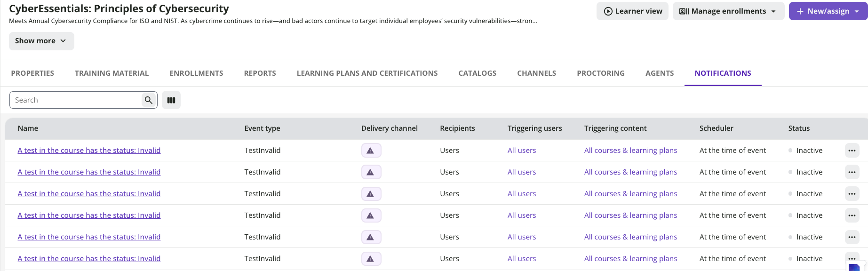Open the Manage enrollments dropdown

(x=728, y=11)
